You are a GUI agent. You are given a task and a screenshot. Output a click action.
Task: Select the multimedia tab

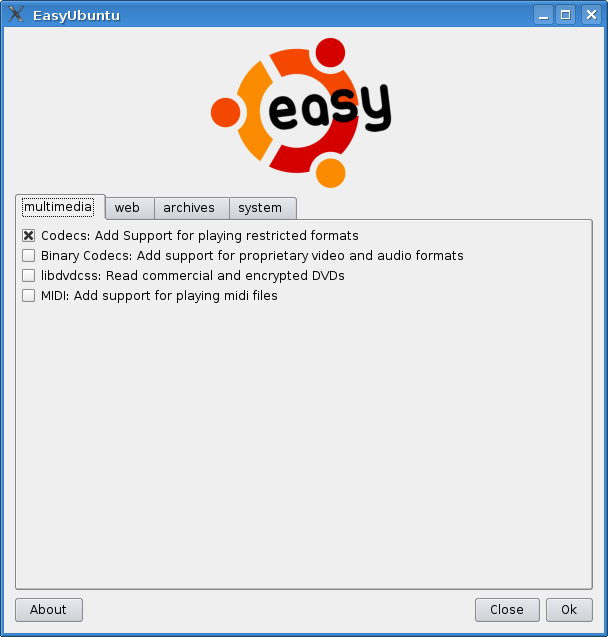58,207
